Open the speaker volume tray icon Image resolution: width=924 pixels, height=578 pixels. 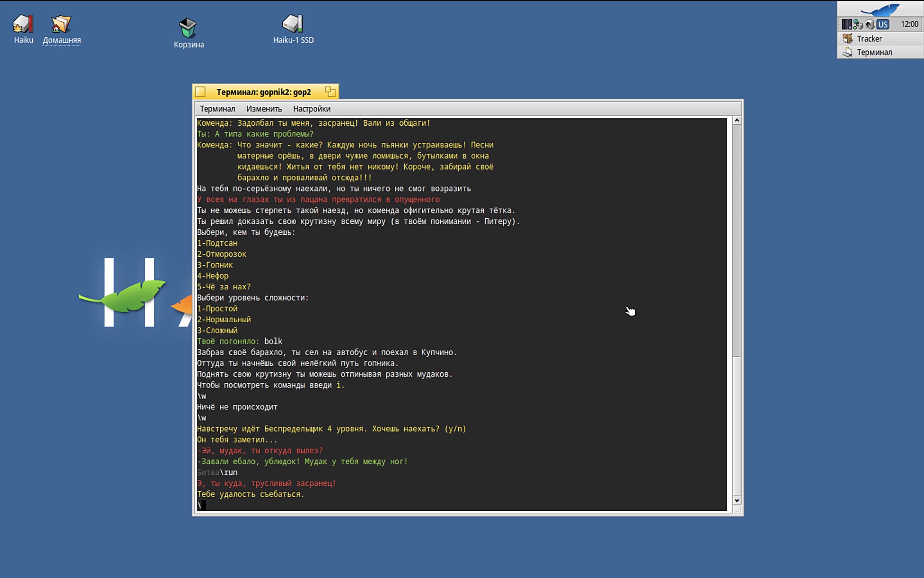coord(870,24)
